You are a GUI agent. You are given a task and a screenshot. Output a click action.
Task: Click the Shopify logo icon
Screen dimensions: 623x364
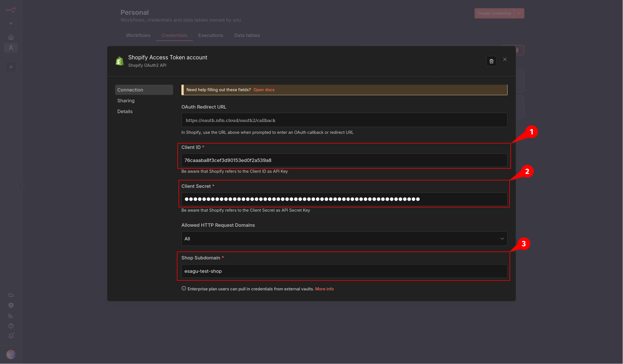pyautogui.click(x=120, y=61)
